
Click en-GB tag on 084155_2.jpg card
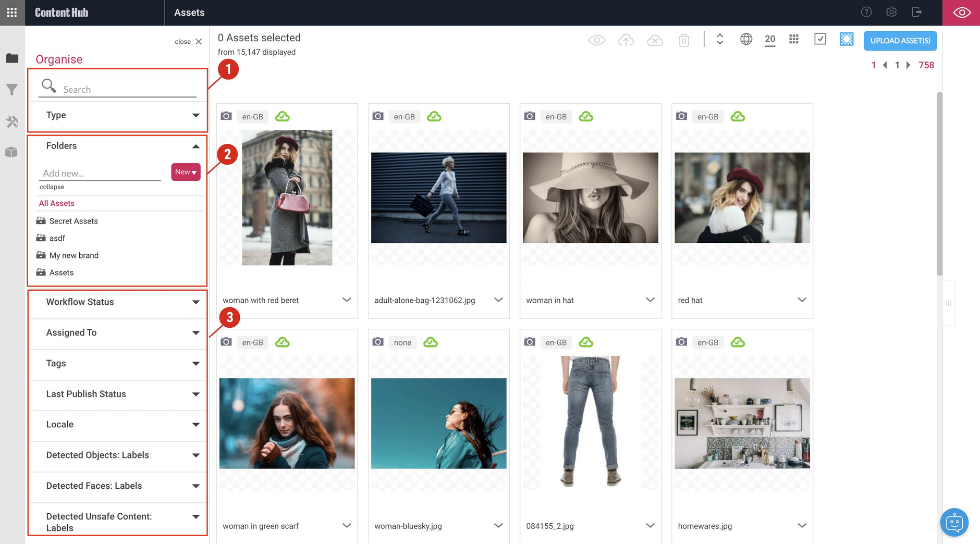point(556,342)
